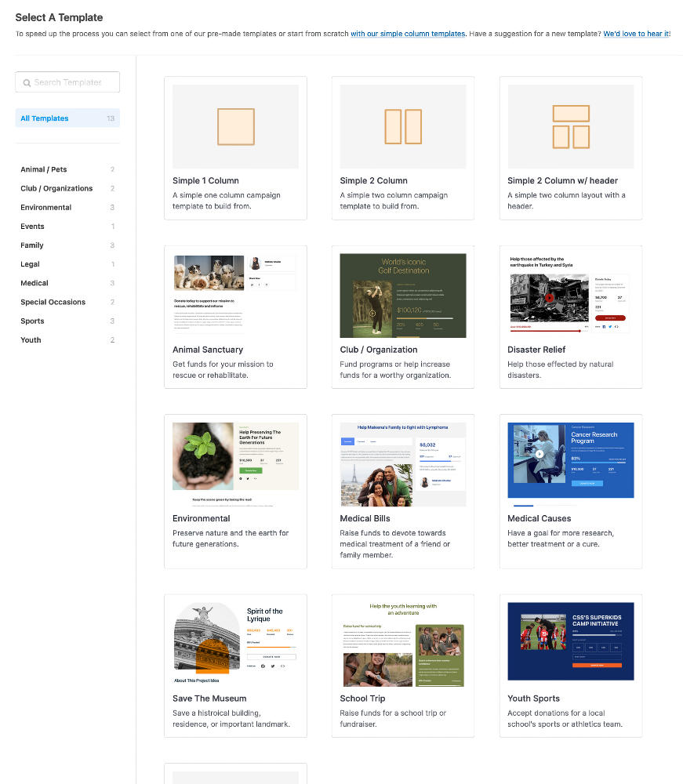Click the Save The Museum title

coord(209,699)
